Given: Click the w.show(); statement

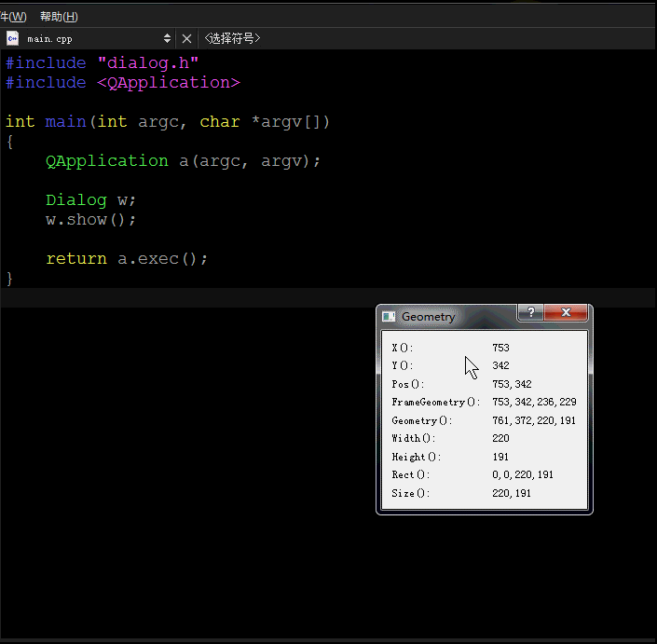Looking at the screenshot, I should 90,220.
